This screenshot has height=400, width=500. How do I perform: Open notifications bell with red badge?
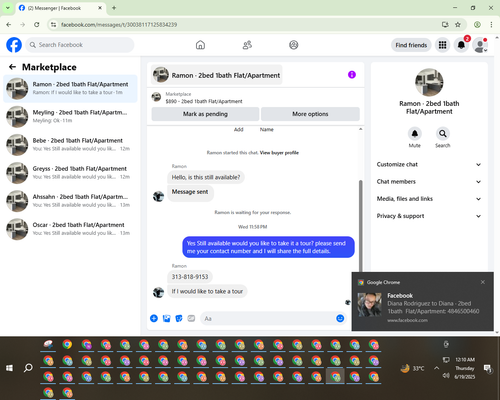(x=461, y=45)
